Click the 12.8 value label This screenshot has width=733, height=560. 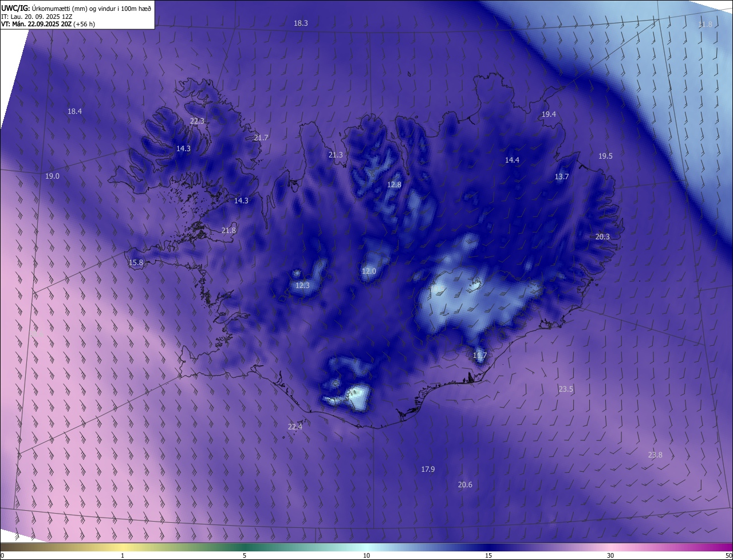coord(394,185)
